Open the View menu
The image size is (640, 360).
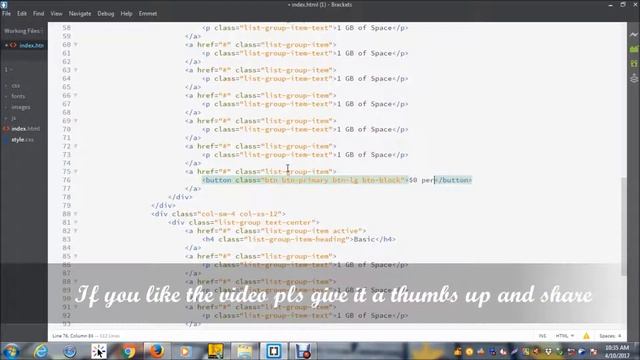coord(56,13)
